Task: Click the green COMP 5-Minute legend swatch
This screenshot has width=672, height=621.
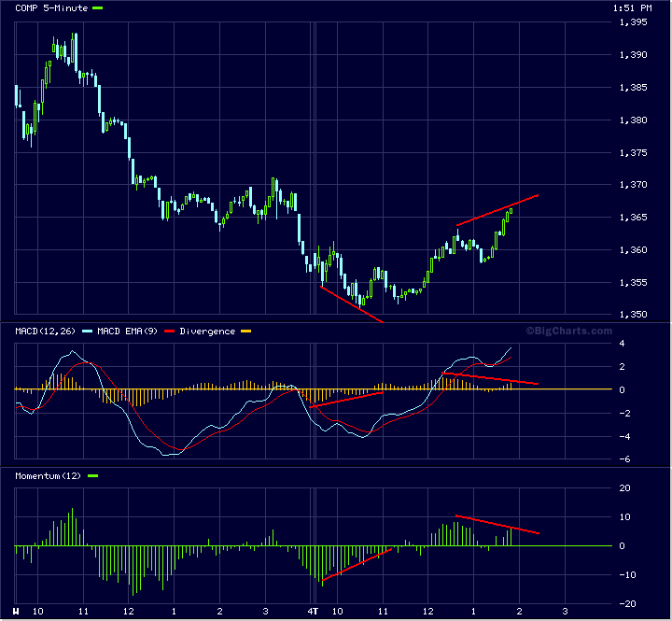Action: click(x=98, y=7)
